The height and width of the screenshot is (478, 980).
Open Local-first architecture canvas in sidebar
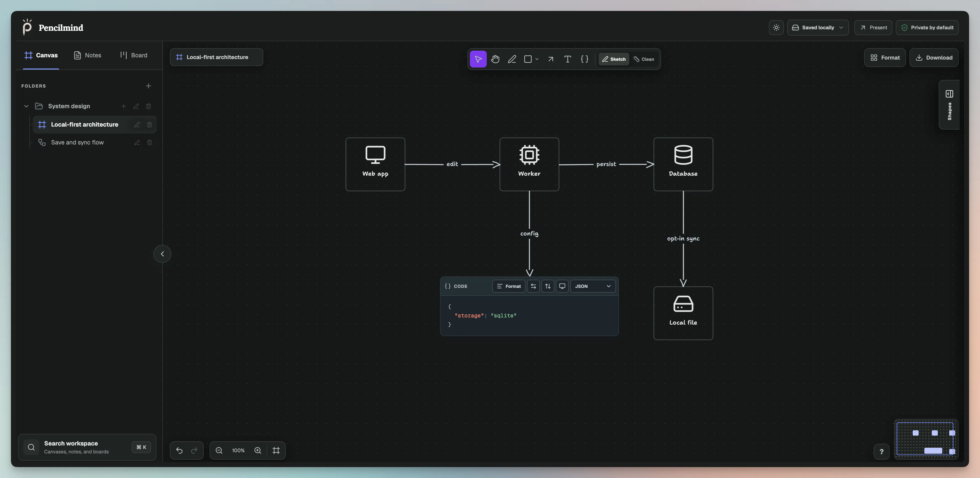(94, 124)
